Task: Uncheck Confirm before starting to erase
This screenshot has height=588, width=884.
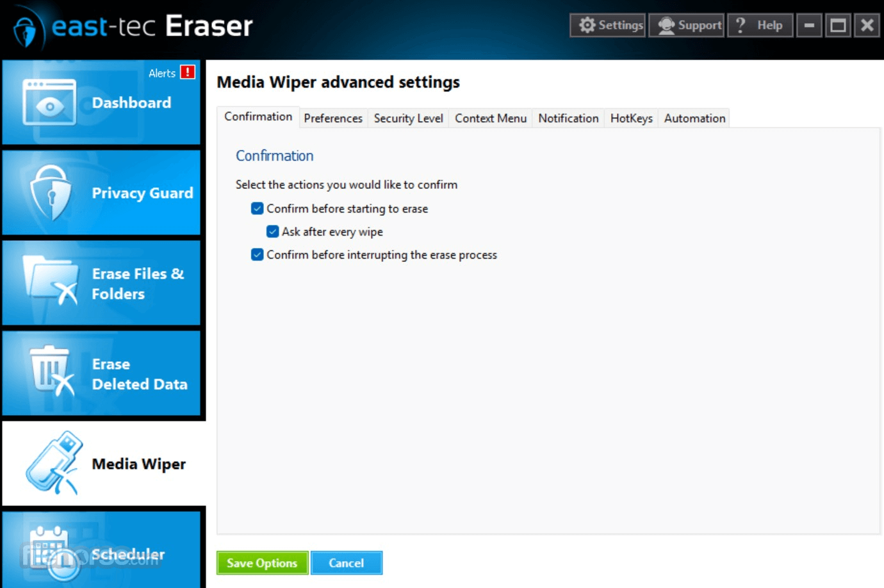Action: coord(258,208)
